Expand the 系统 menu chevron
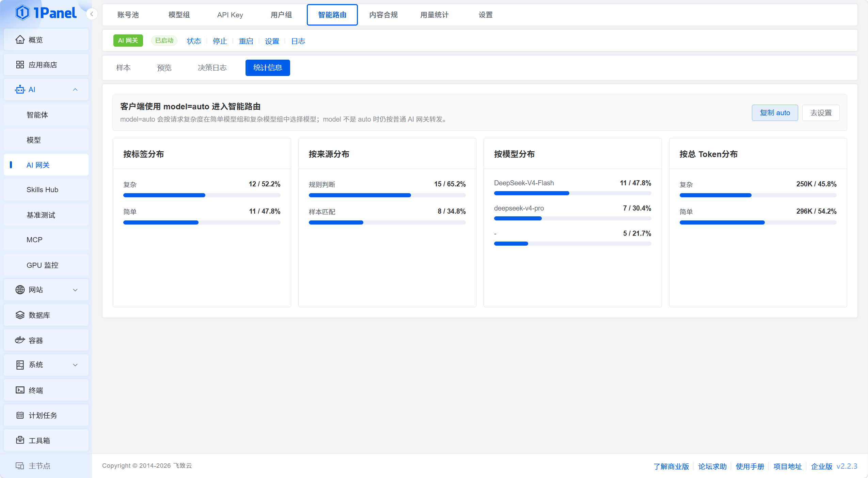This screenshot has width=868, height=478. (75, 365)
